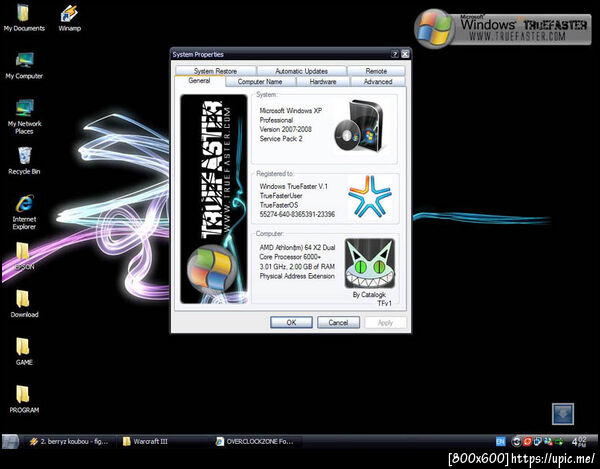Click the text 'Microsoft Windows XP'
This screenshot has height=469, width=600.
pyautogui.click(x=291, y=111)
